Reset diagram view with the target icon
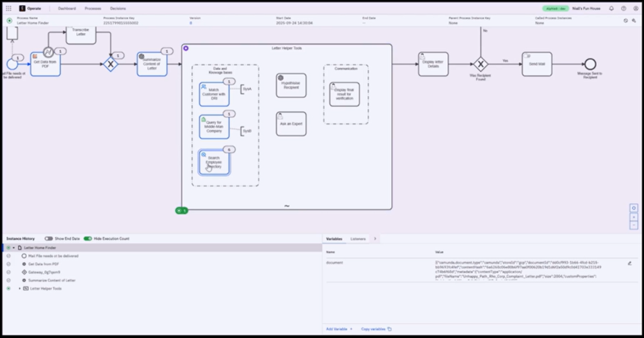 tap(633, 208)
